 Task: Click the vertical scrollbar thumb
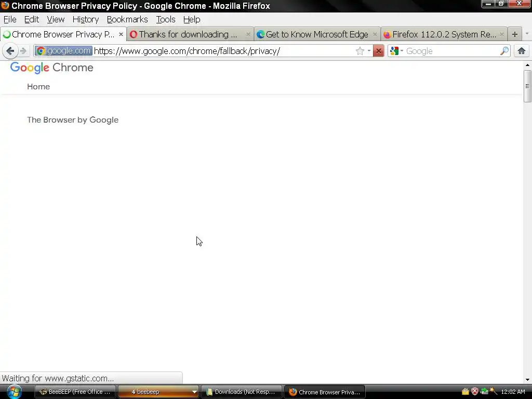coord(527,86)
